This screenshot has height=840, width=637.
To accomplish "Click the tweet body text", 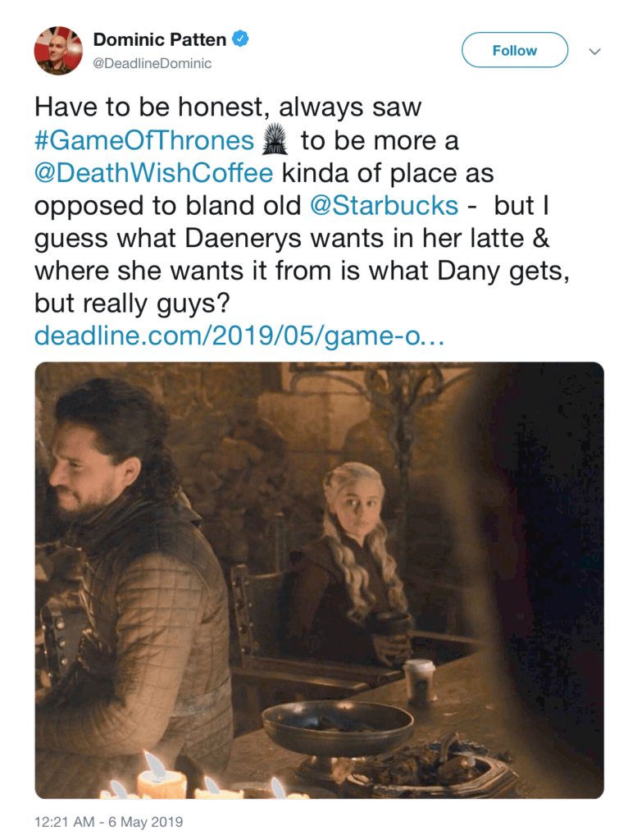I will 302,206.
